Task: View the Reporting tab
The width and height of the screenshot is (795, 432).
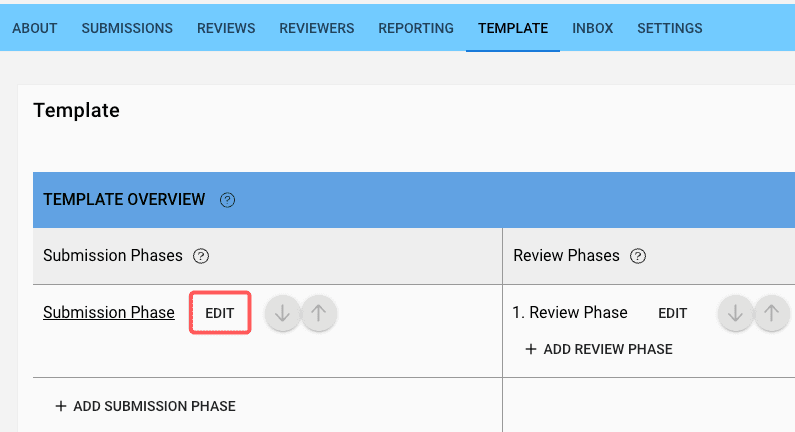Action: coord(416,28)
